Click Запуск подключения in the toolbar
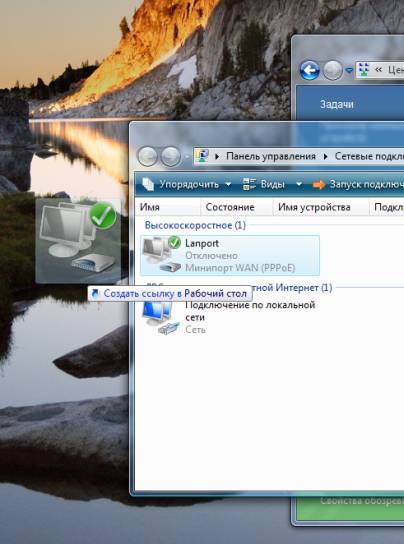 [x=358, y=184]
